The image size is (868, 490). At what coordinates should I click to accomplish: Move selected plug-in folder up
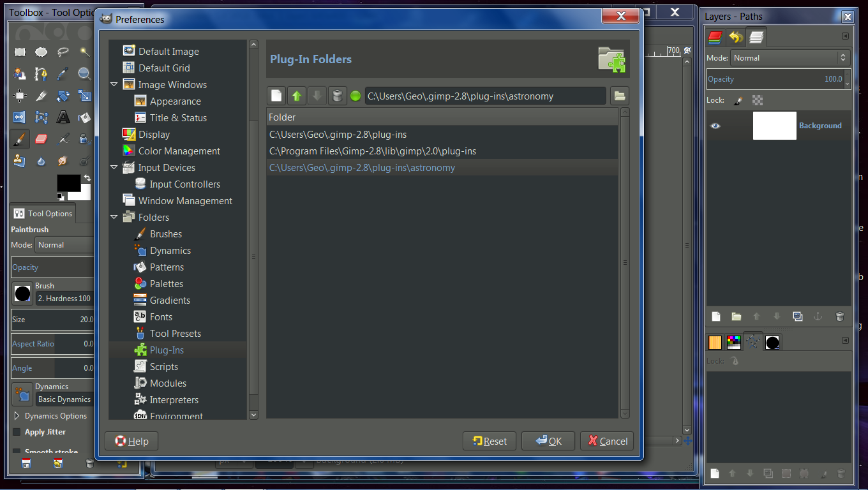coord(296,96)
